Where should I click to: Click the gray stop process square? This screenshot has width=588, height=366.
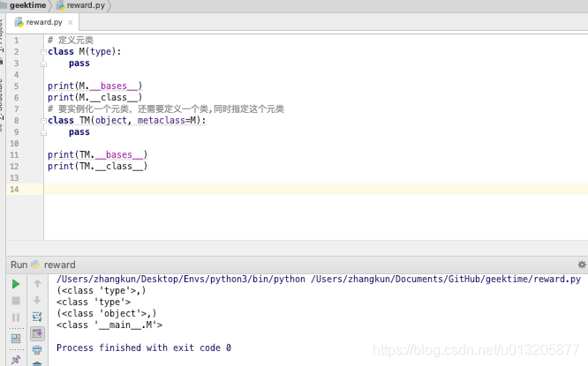tap(16, 301)
